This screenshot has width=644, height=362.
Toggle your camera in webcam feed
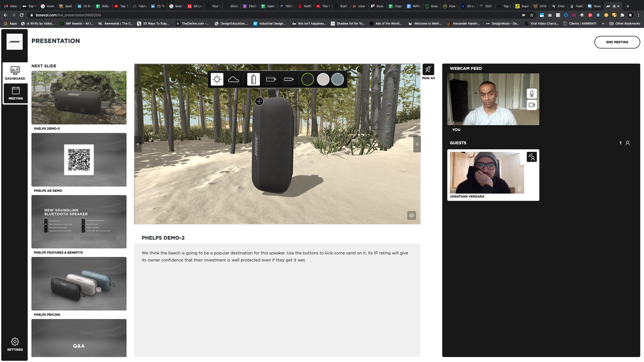click(531, 105)
